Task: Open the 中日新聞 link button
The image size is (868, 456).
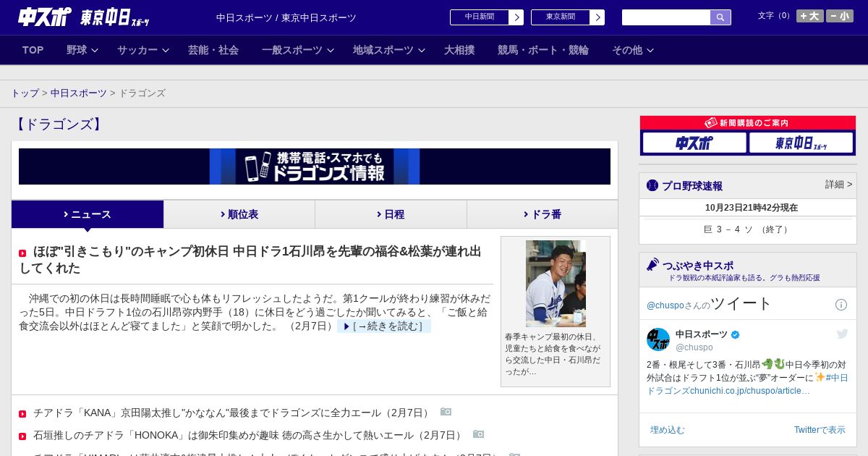Action: tap(480, 17)
